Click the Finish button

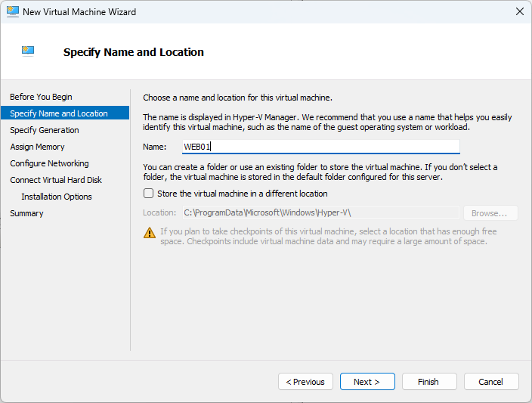tap(429, 382)
